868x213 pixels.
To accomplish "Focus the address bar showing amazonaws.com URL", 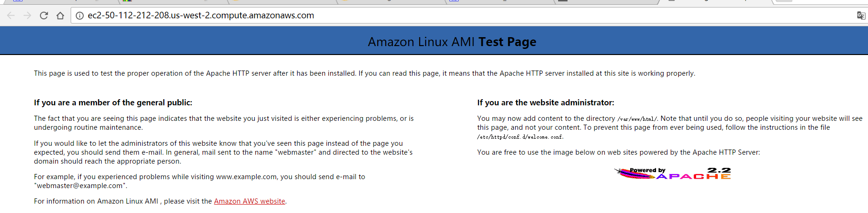I will click(x=469, y=16).
